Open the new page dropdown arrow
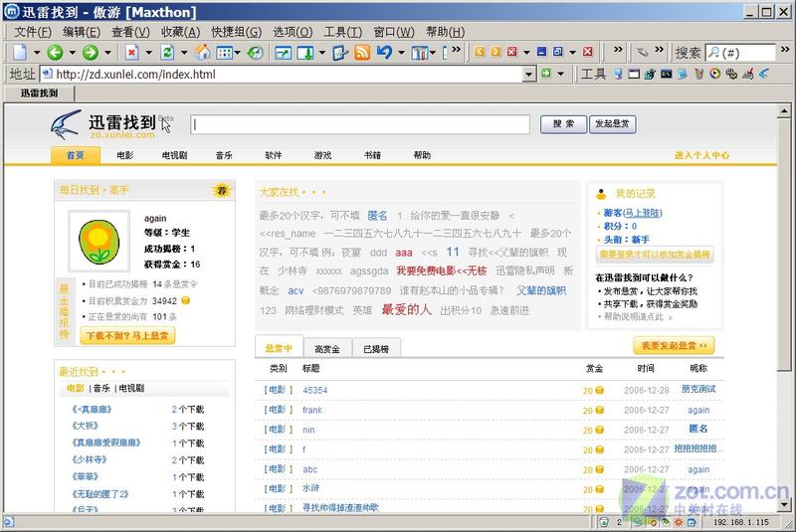796x532 pixels. click(37, 53)
